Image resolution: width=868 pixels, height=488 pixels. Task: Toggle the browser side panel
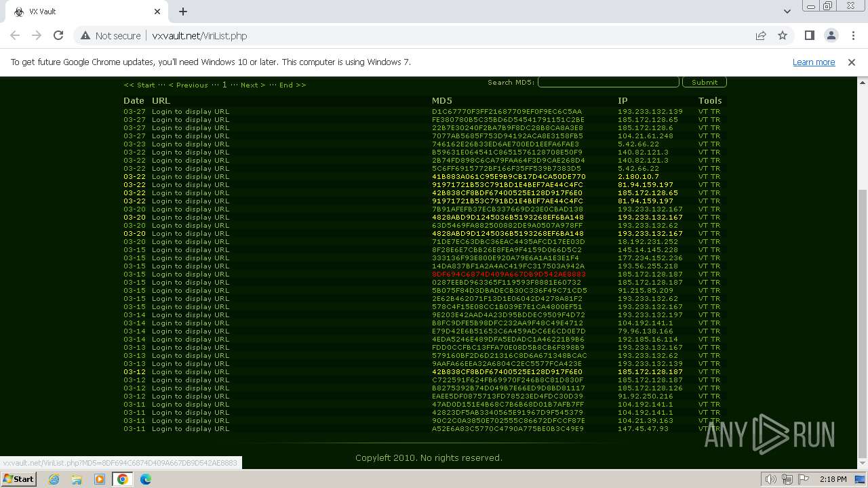click(x=809, y=36)
